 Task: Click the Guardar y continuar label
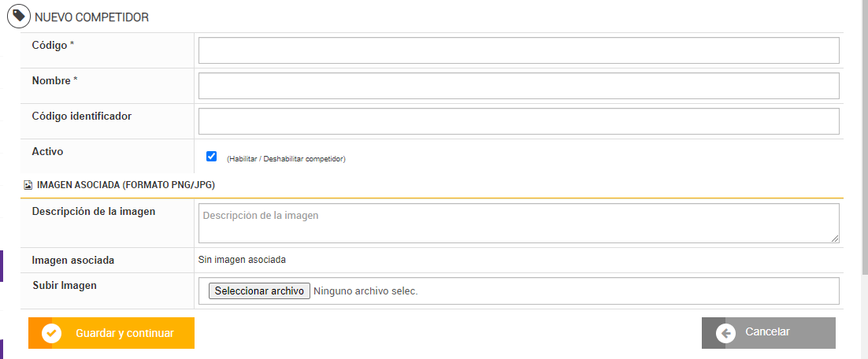click(124, 333)
